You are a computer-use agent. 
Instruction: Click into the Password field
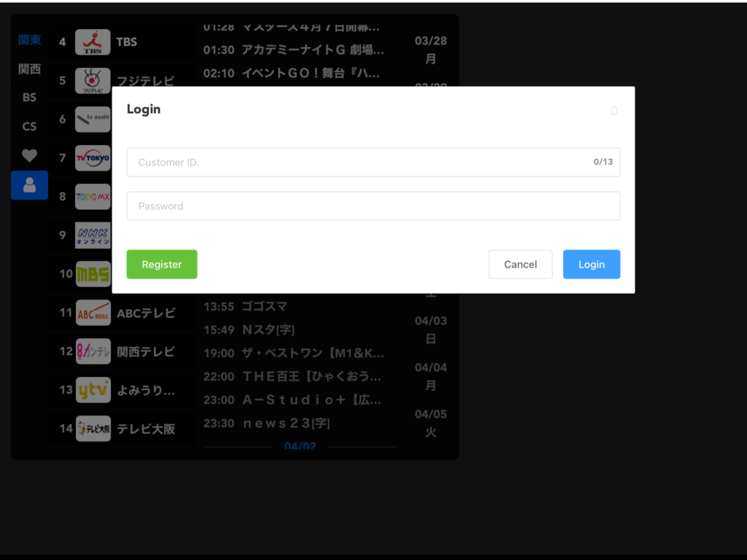373,206
